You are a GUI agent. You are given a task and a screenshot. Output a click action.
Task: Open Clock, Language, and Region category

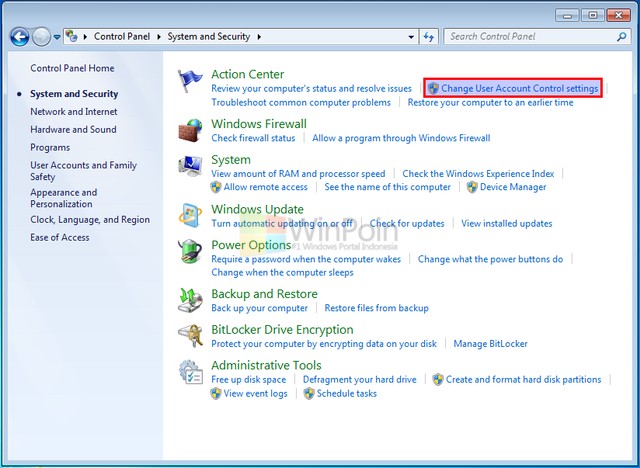(90, 220)
